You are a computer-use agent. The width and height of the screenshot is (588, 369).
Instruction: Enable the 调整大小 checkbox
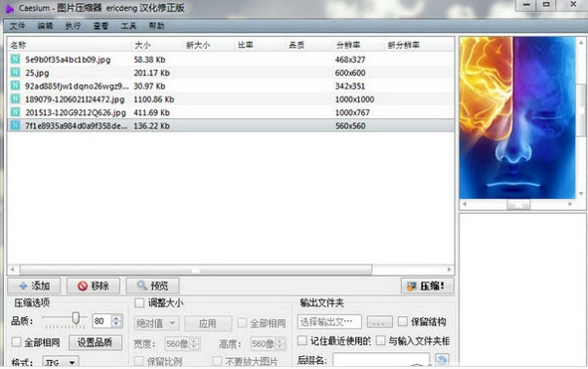tap(139, 302)
